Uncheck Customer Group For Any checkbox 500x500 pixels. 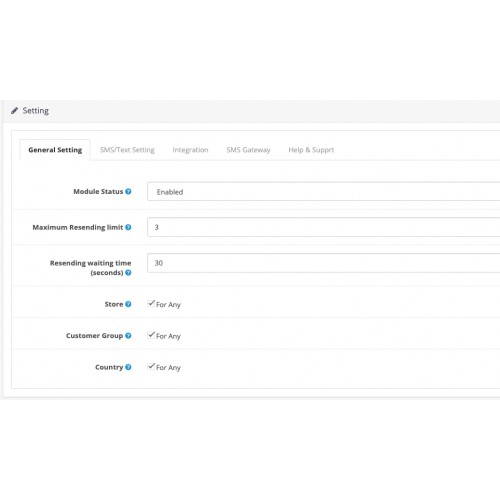pos(151,335)
